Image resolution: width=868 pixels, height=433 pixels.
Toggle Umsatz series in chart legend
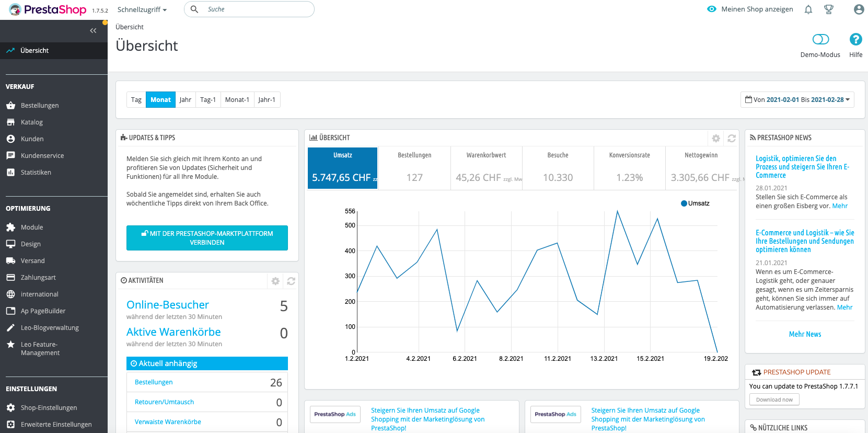[695, 203]
